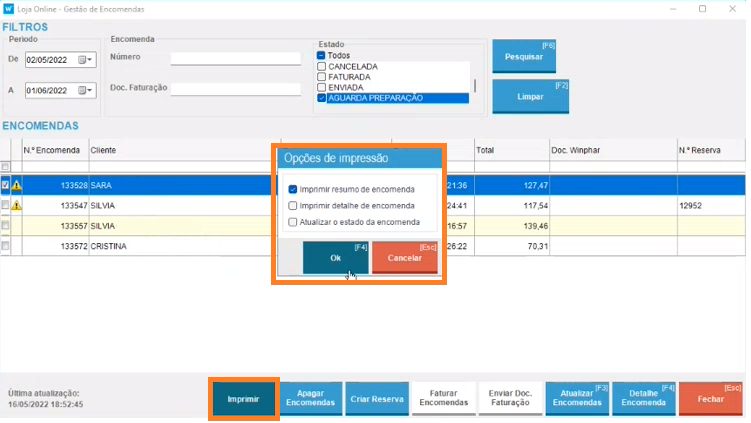Click the Imprimir button at the bottom
Screen dimensions: 751x423
[243, 398]
